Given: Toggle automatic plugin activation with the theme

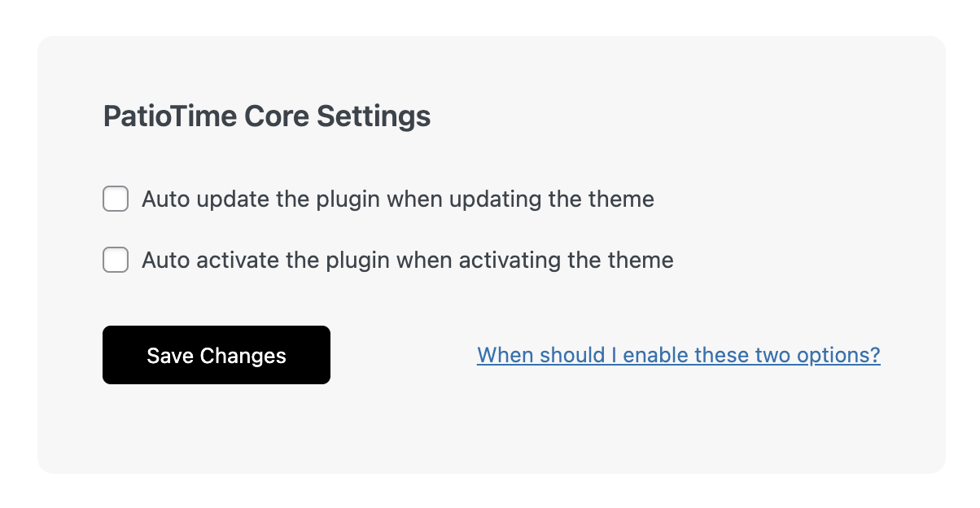Looking at the screenshot, I should click(116, 261).
